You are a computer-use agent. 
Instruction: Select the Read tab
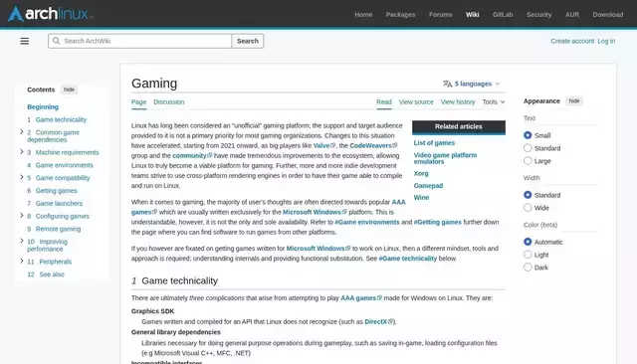(384, 101)
